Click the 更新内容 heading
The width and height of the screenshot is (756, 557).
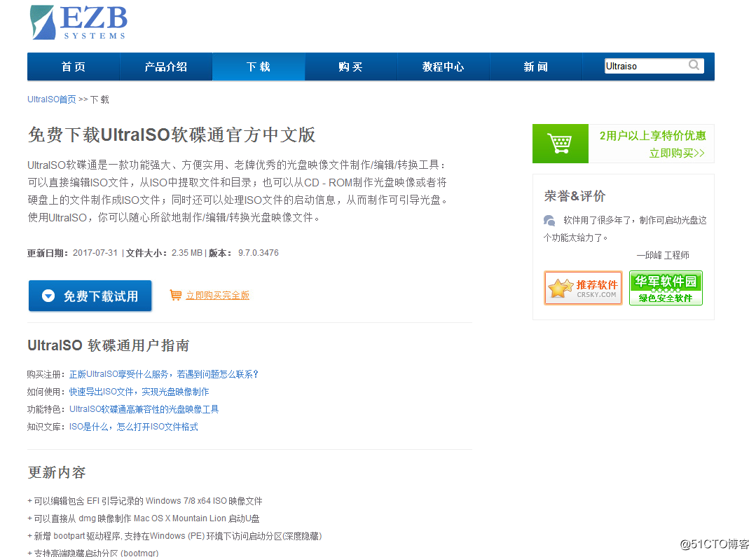[57, 472]
